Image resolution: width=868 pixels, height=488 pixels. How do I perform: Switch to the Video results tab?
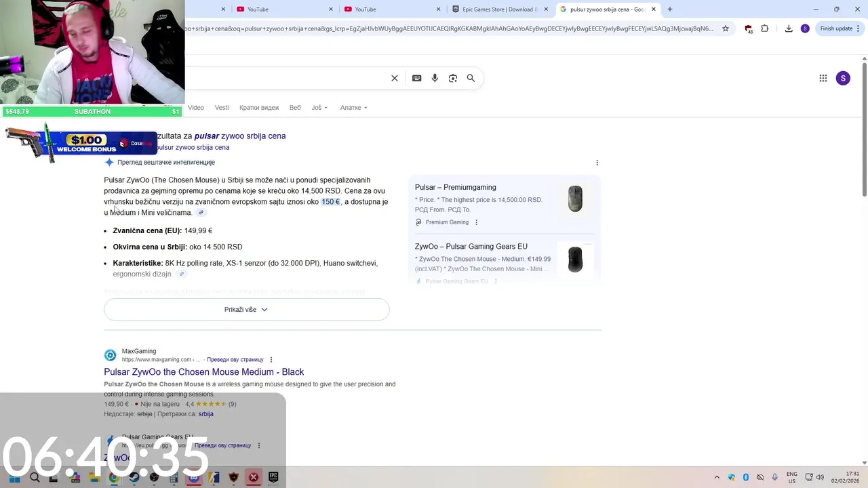click(x=196, y=108)
